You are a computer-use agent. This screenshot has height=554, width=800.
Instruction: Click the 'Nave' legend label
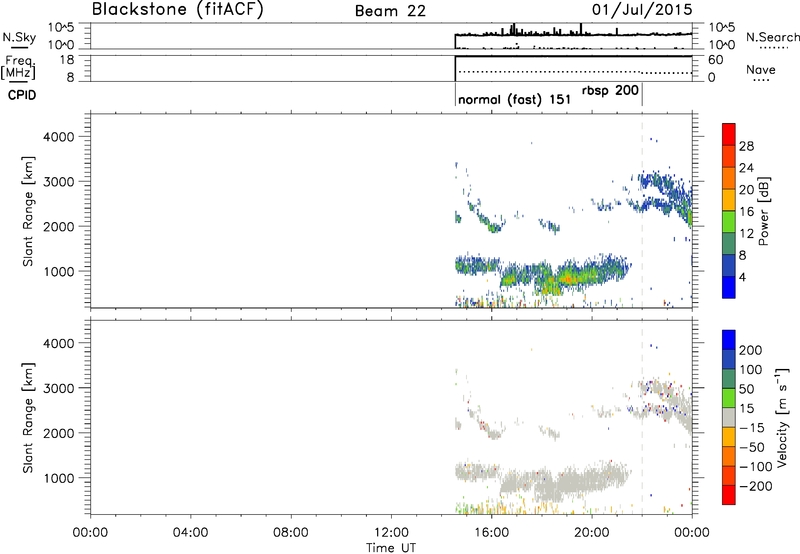tap(761, 69)
